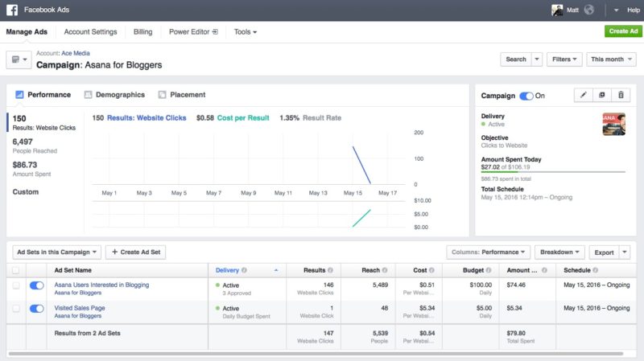Viewport: 644px width, 361px height.
Task: Click the Create Ad Set button
Action: (x=136, y=252)
